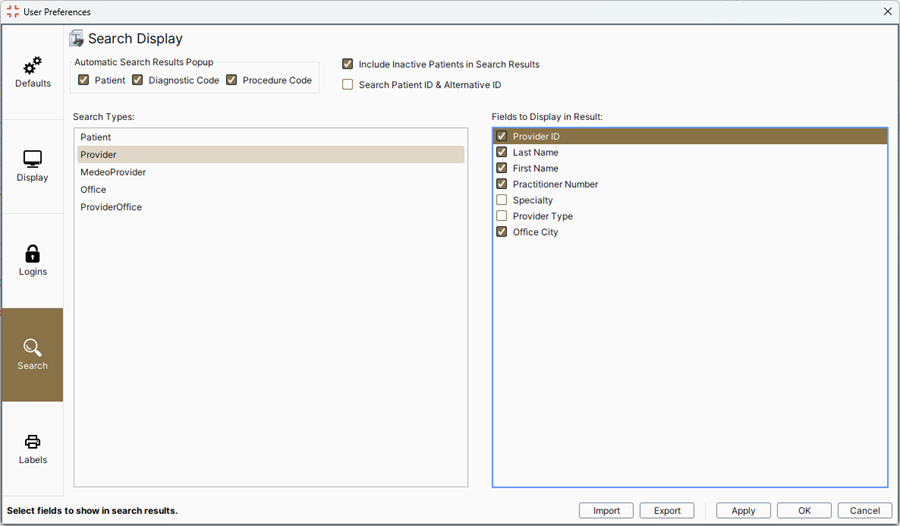Click the Search Display header icon

[x=76, y=39]
